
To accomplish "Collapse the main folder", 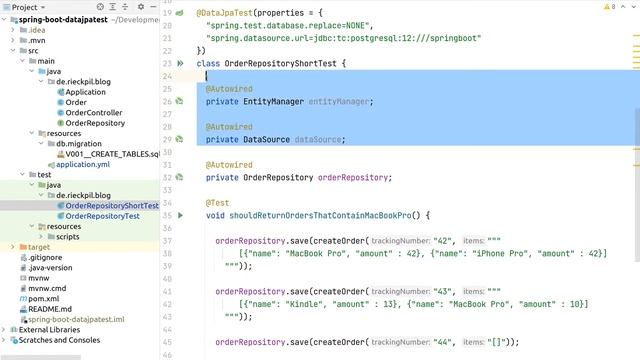I will click(x=22, y=61).
